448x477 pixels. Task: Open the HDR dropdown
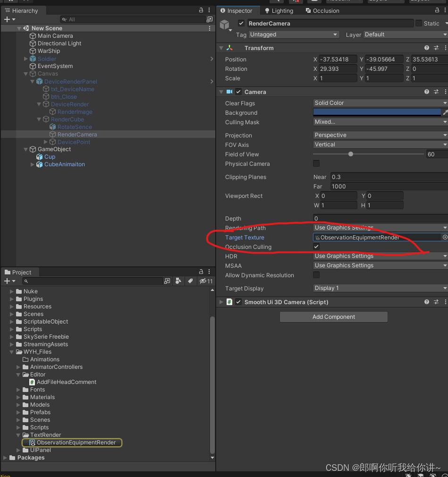380,256
